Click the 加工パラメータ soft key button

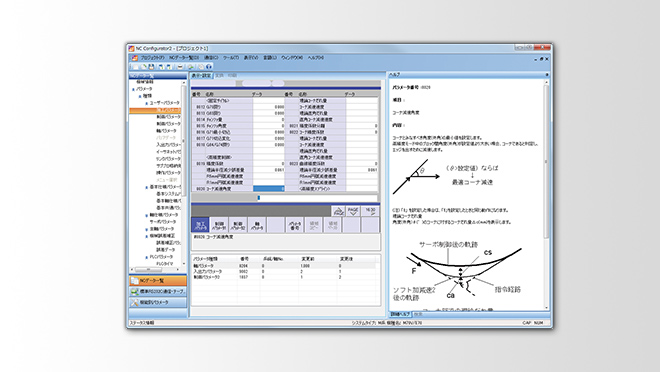click(x=200, y=225)
